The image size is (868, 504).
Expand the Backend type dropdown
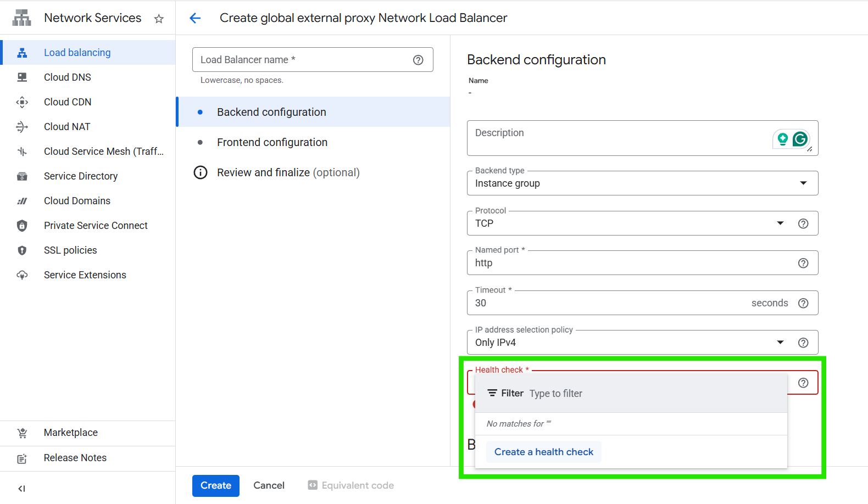803,183
